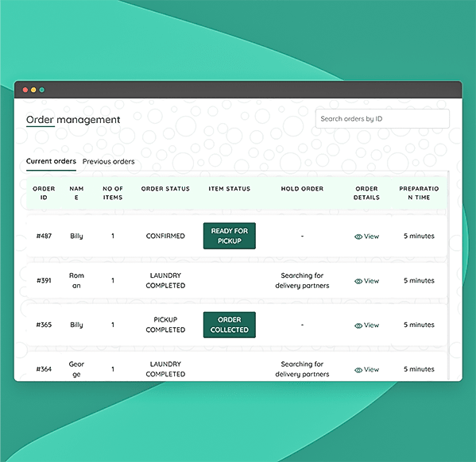Click item count 1 for order #391
The height and width of the screenshot is (462, 476).
(113, 280)
